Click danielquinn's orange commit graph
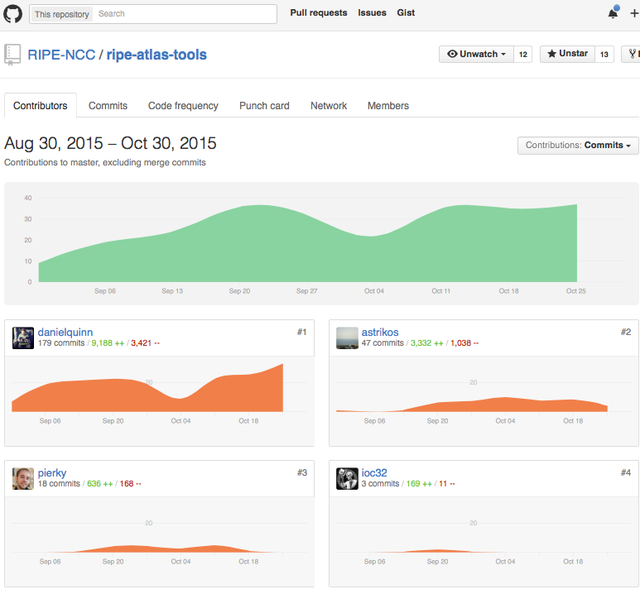The image size is (640, 594). click(x=147, y=387)
